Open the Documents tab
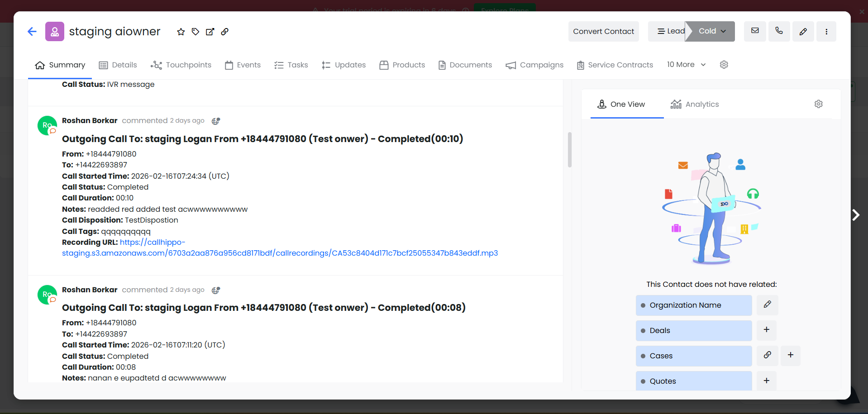Image resolution: width=868 pixels, height=414 pixels. click(465, 65)
